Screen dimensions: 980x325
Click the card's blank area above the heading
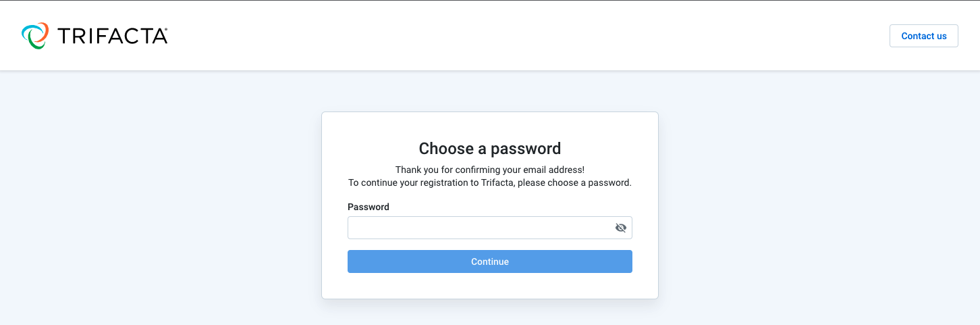489,125
